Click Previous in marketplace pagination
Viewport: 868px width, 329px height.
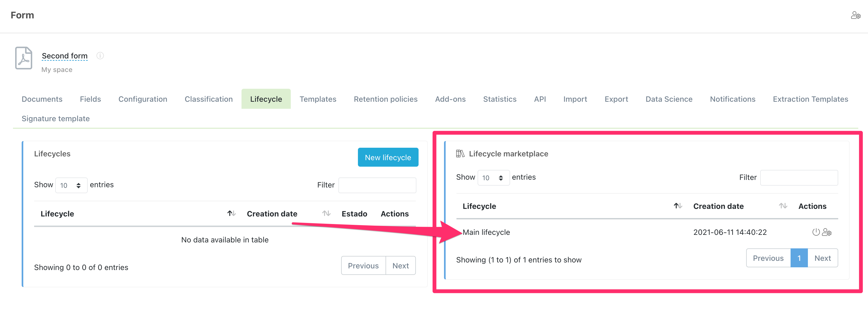click(768, 258)
